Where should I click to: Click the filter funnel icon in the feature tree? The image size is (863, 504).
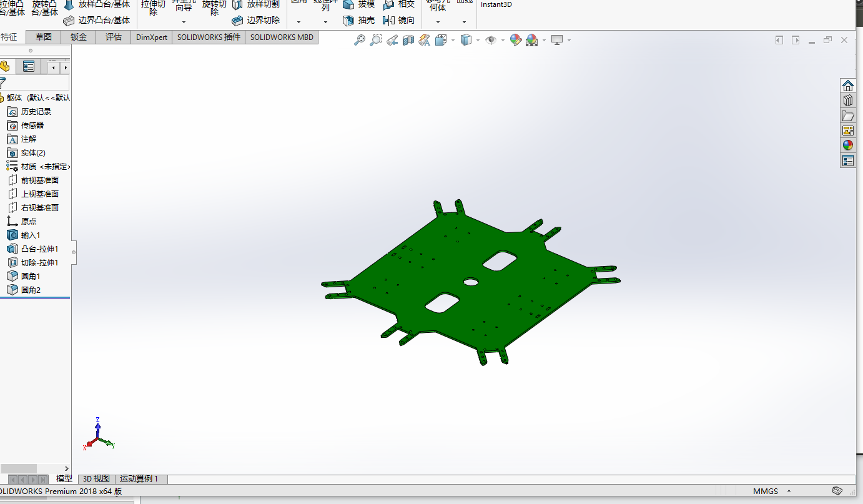pyautogui.click(x=2, y=83)
